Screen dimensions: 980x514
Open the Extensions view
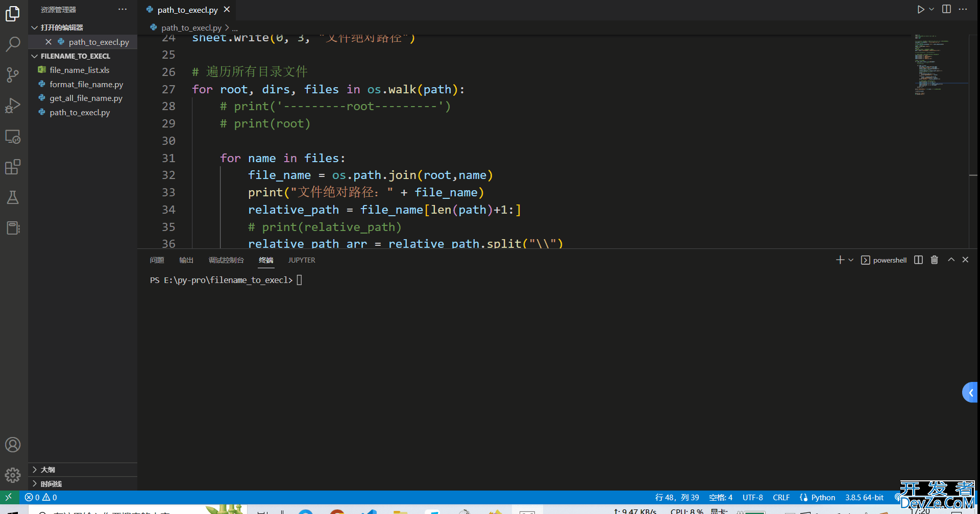tap(13, 167)
